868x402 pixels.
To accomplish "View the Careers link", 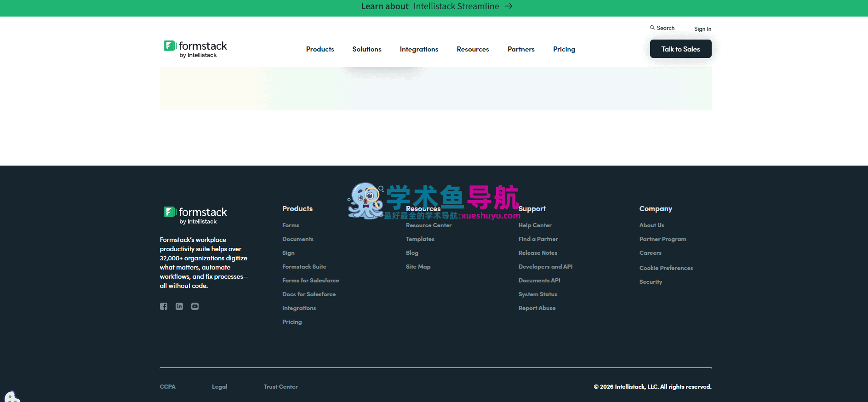I will (x=651, y=253).
